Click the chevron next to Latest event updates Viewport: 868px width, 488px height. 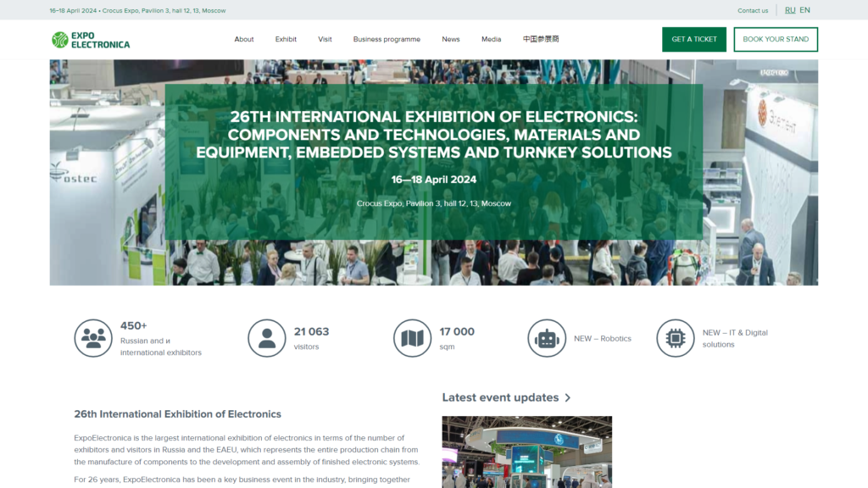pos(567,398)
